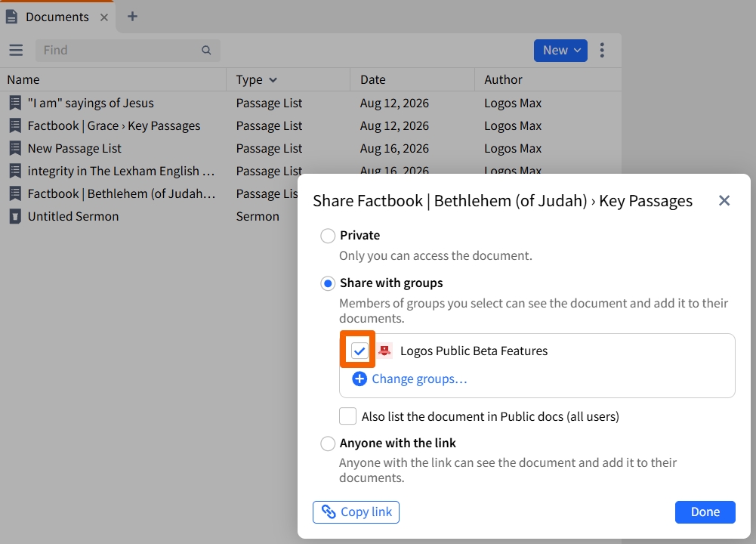
Task: Click passage list icon for Factbook Grace row
Action: [15, 125]
